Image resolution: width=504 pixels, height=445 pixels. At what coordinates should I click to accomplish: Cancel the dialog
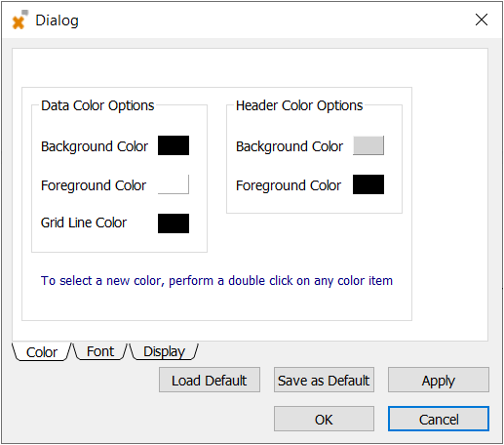click(x=439, y=419)
